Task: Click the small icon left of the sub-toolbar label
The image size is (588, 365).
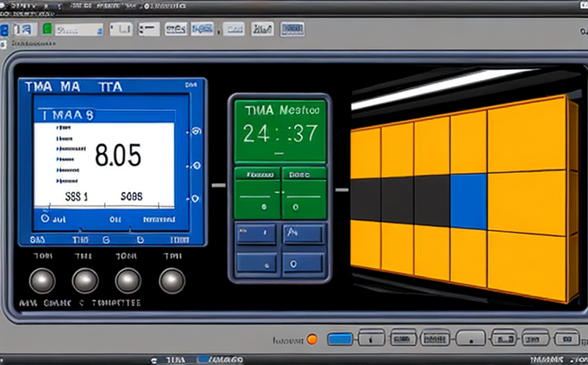Action: pos(3,44)
